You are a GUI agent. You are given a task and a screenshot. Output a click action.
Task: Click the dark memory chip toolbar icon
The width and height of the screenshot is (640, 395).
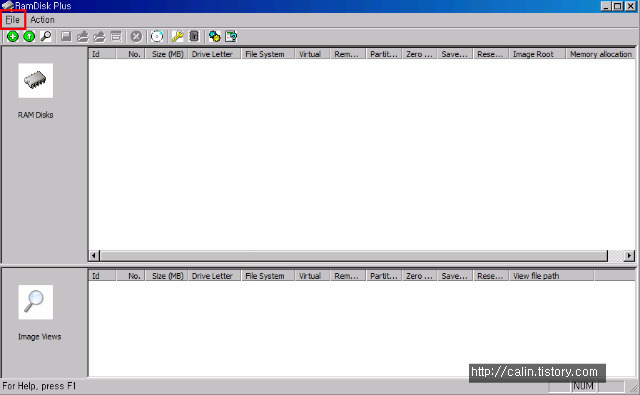pyautogui.click(x=194, y=37)
